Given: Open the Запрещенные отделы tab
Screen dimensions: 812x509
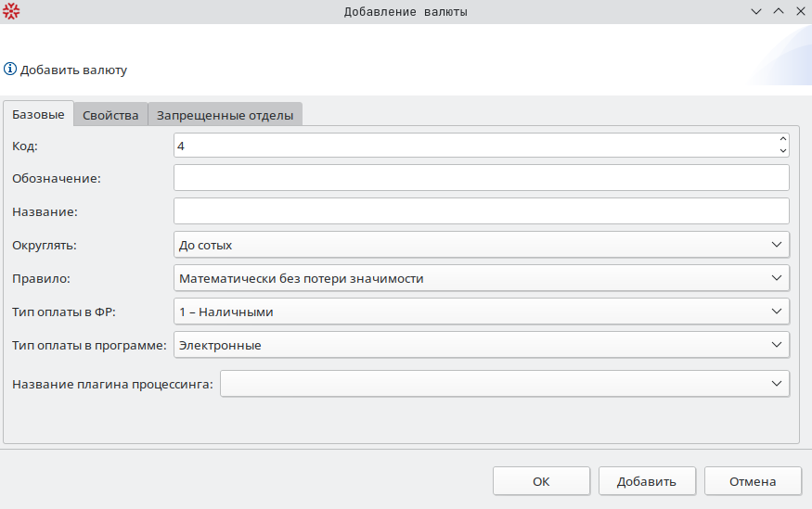Looking at the screenshot, I should (x=225, y=115).
